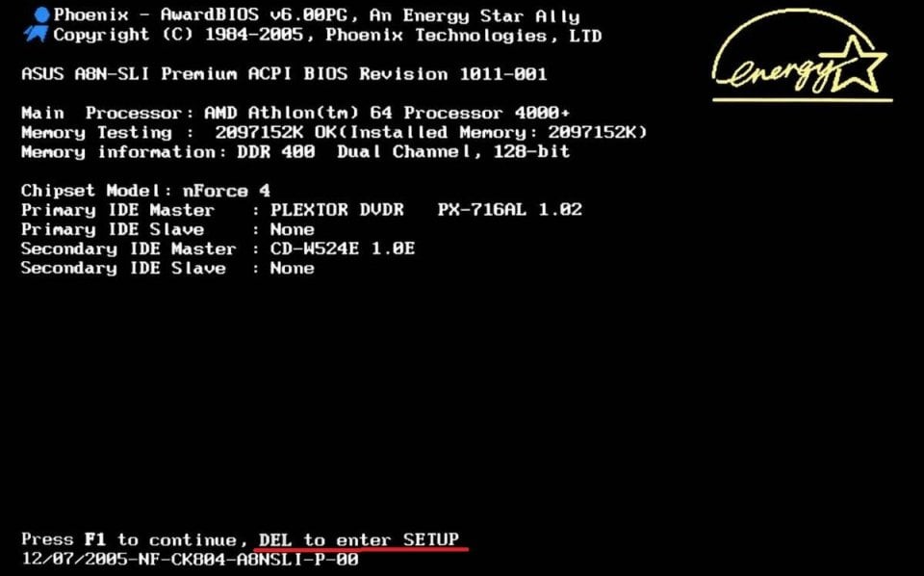Click the Memory Testing 2097152K OK line
The image size is (924, 576).
tap(334, 132)
